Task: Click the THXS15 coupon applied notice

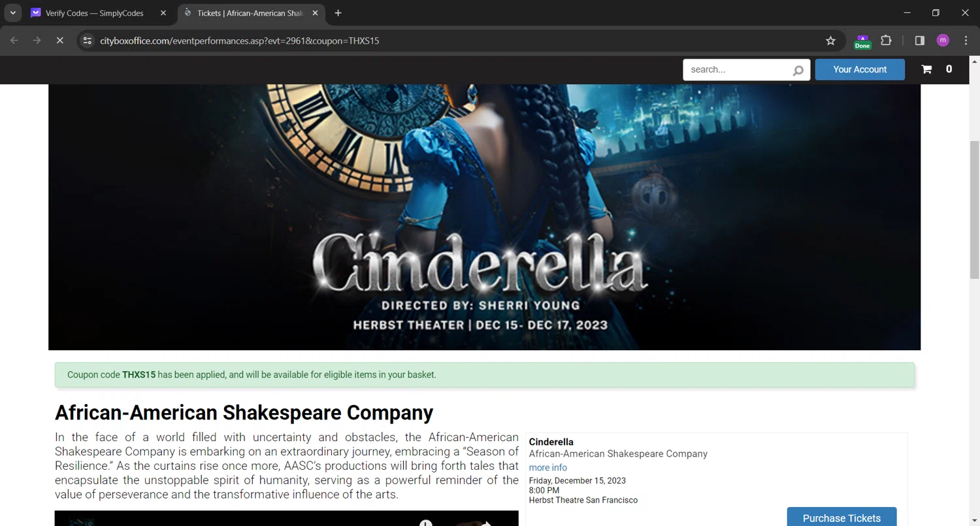Action: click(x=484, y=375)
